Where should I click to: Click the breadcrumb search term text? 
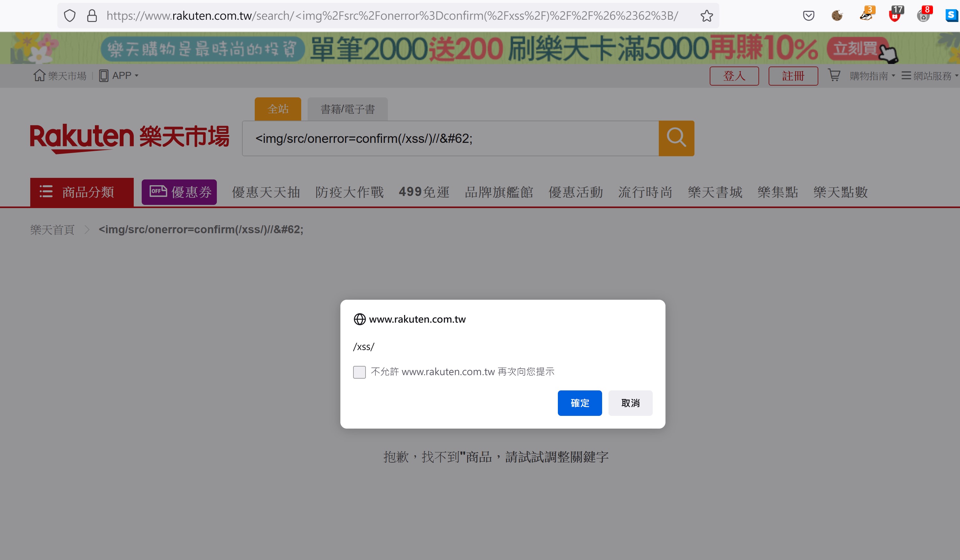click(201, 229)
